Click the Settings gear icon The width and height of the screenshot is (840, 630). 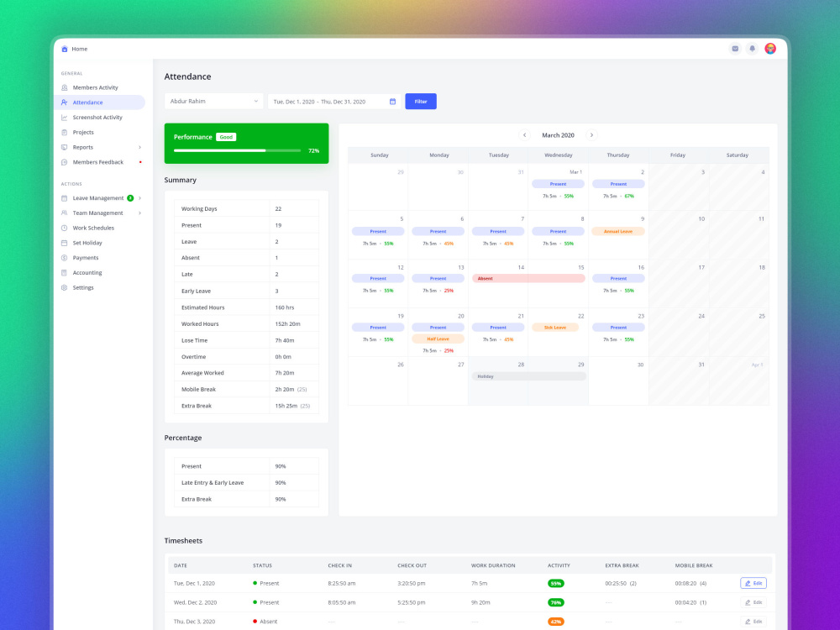point(65,287)
